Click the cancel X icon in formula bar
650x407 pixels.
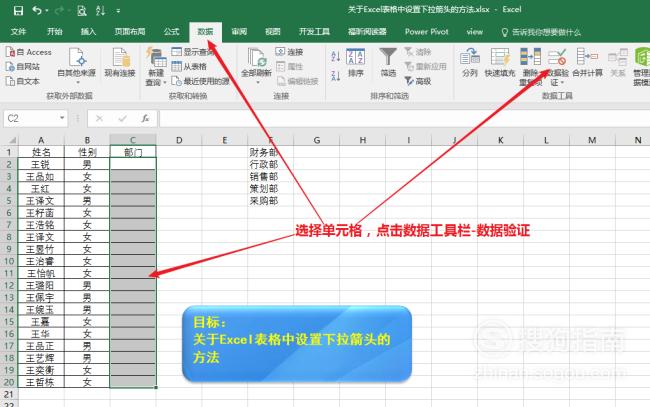[99, 119]
